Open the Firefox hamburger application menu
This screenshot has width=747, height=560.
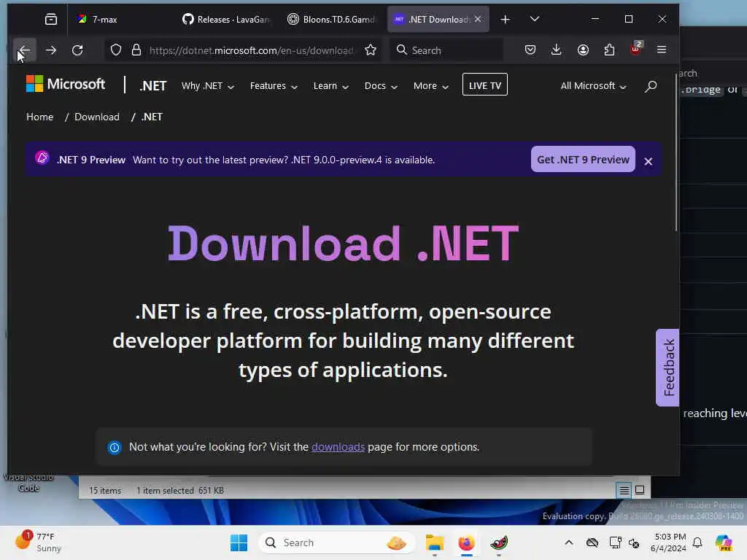[x=662, y=50]
